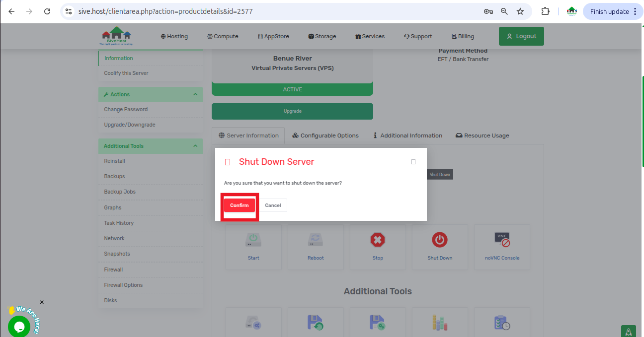Dismiss the We Are Here chat badge

click(42, 302)
